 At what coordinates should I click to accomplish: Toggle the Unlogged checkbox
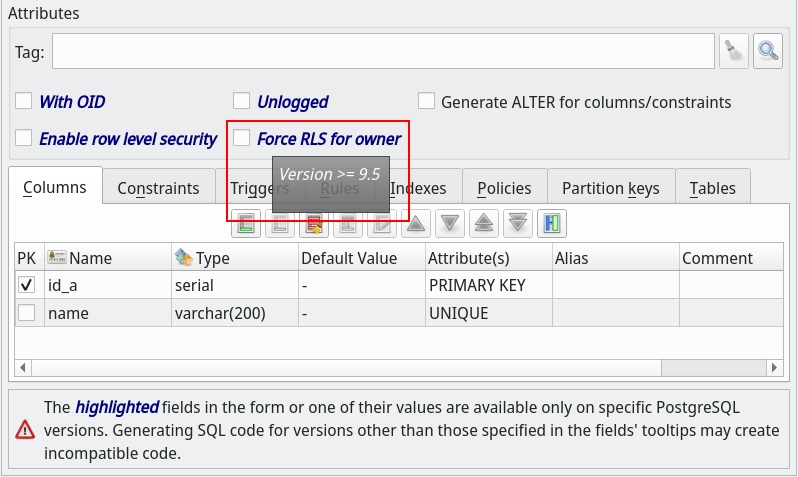pyautogui.click(x=241, y=101)
